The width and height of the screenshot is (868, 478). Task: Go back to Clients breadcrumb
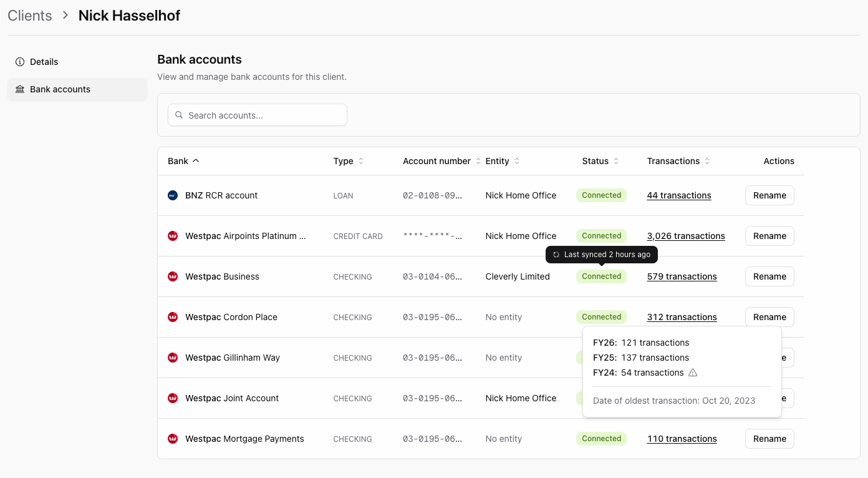30,16
